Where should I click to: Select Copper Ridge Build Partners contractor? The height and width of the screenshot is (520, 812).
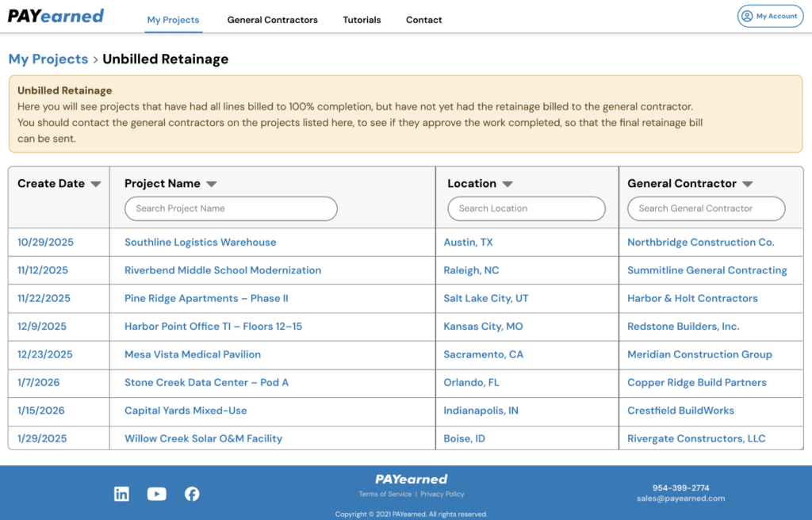click(x=696, y=383)
